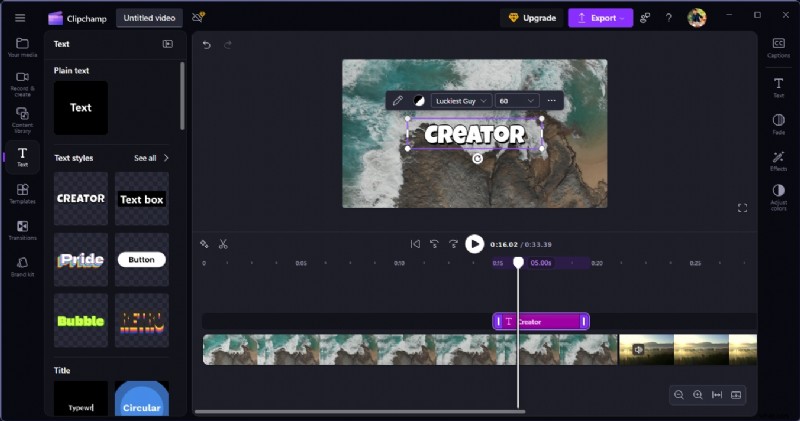Click the Upgrade button
This screenshot has height=421, width=800.
coord(531,18)
